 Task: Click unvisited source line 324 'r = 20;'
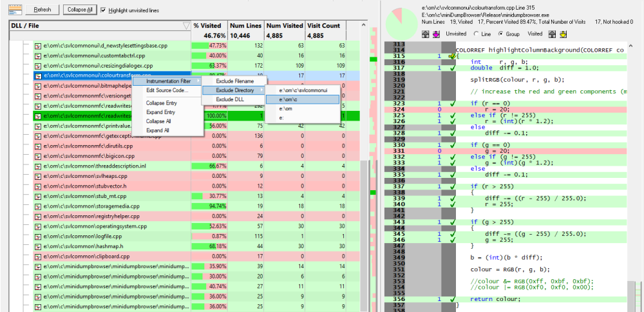coord(506,110)
